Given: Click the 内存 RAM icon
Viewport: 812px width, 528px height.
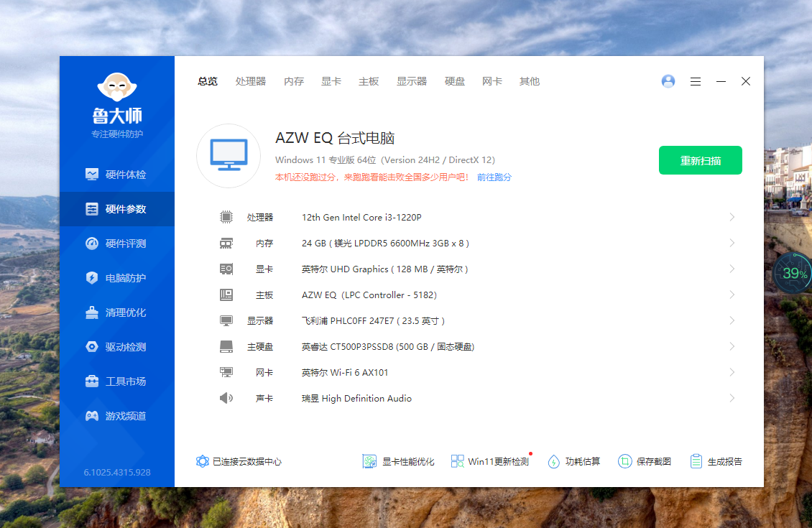Looking at the screenshot, I should point(226,243).
